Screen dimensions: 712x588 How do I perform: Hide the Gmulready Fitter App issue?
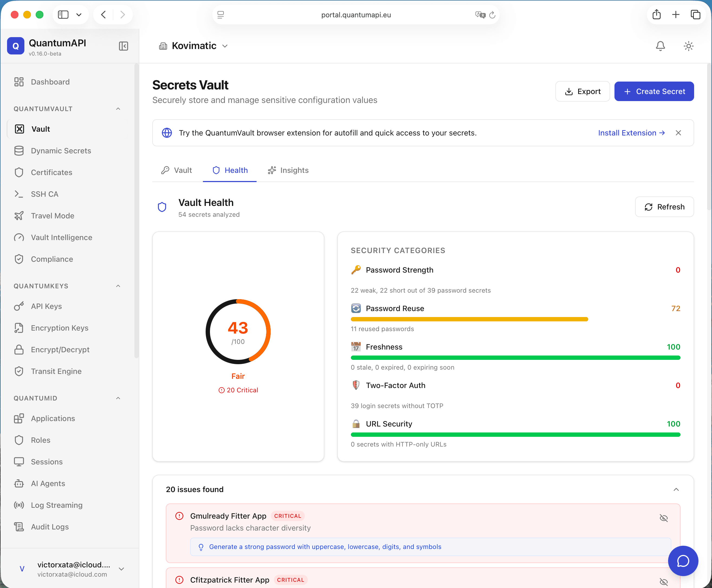[x=664, y=518]
